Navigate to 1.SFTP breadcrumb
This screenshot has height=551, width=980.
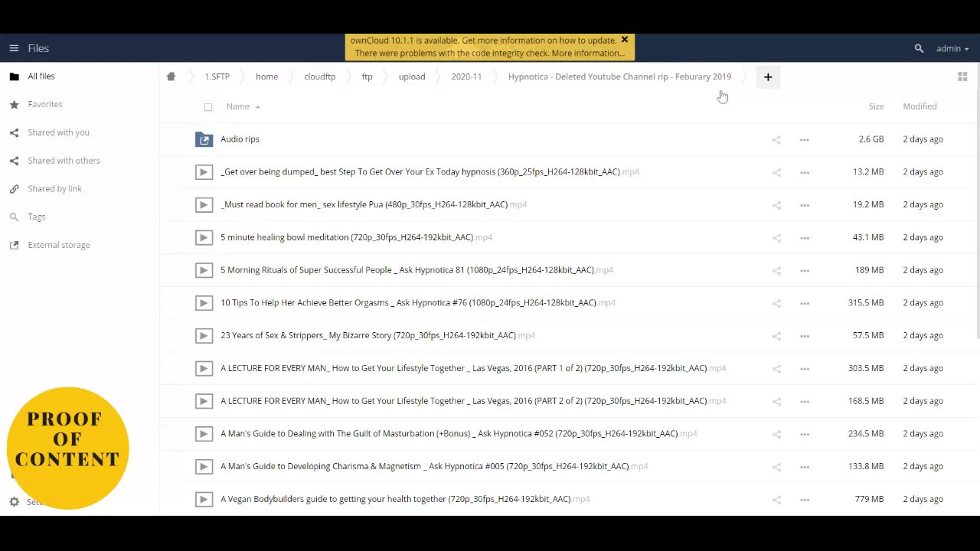[217, 77]
